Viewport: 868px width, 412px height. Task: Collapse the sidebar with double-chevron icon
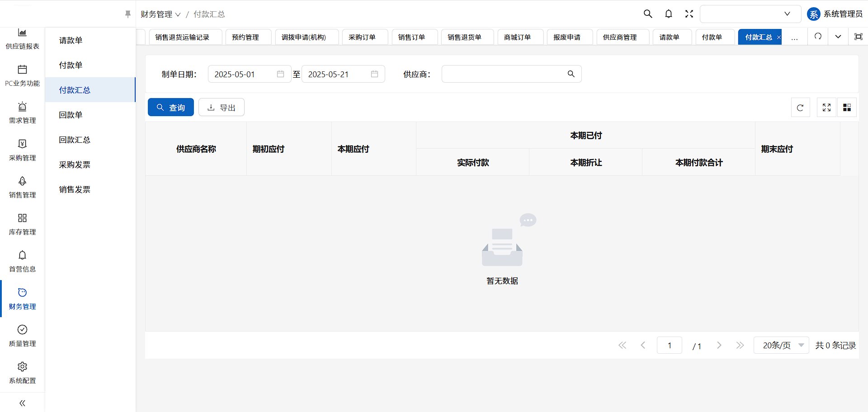click(22, 403)
